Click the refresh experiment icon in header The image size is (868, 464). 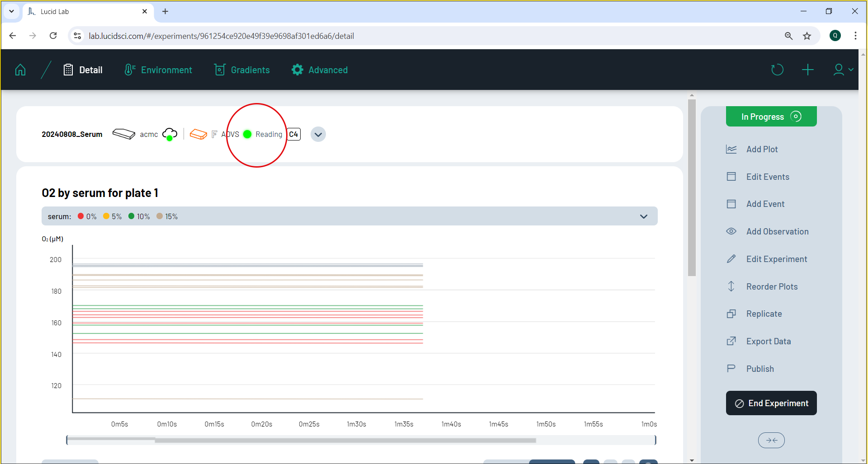[x=777, y=70]
